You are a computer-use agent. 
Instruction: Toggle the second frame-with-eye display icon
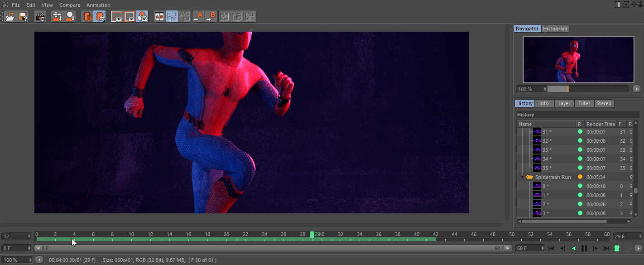130,17
